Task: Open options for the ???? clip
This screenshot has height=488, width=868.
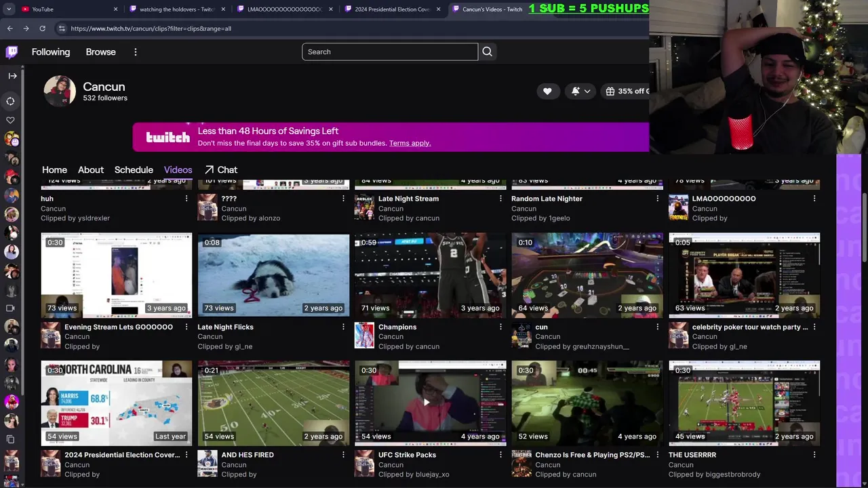Action: [x=343, y=199]
